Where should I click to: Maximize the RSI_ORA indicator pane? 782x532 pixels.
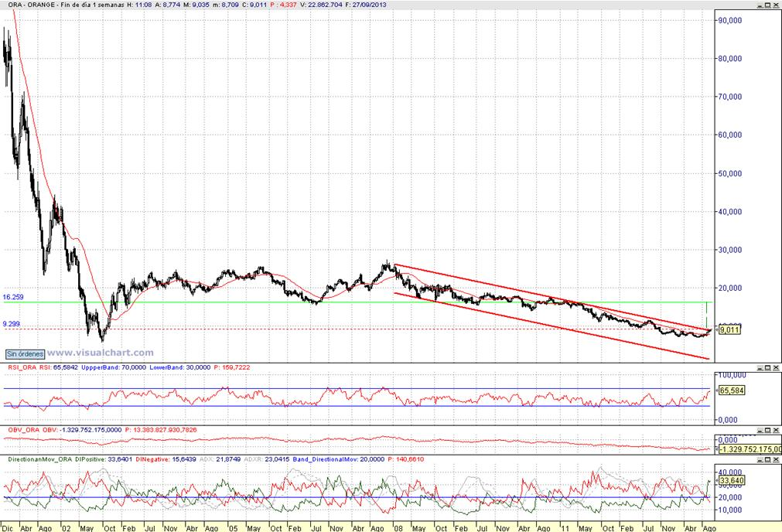pyautogui.click(x=768, y=367)
